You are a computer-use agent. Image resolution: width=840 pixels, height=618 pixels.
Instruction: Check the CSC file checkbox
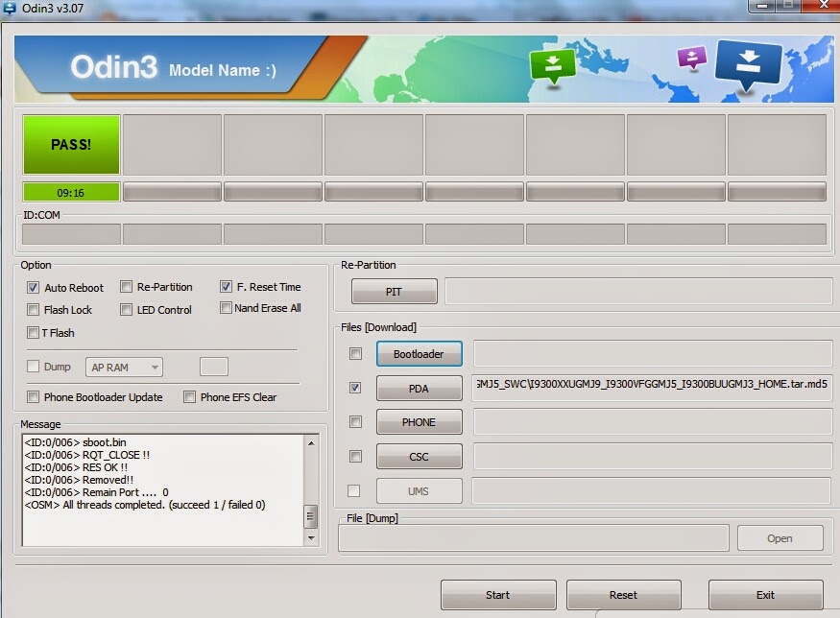(x=355, y=456)
